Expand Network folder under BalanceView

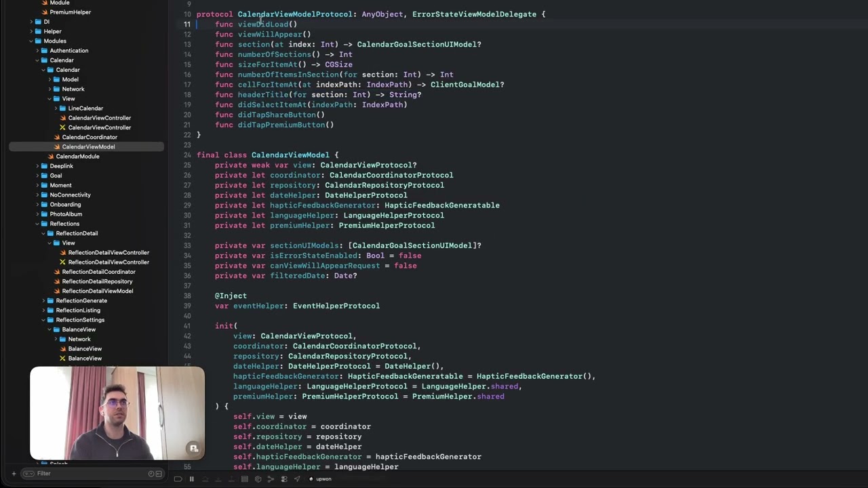tap(56, 339)
